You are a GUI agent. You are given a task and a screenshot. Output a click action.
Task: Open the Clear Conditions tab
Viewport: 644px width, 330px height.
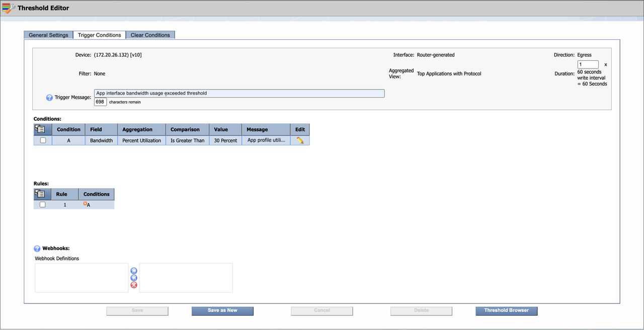click(x=150, y=35)
